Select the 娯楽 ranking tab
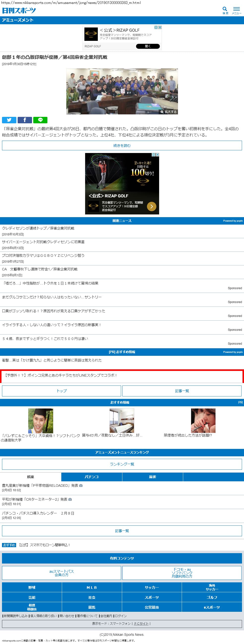Screen dimensions: 244x644 pyautogui.click(x=31, y=477)
